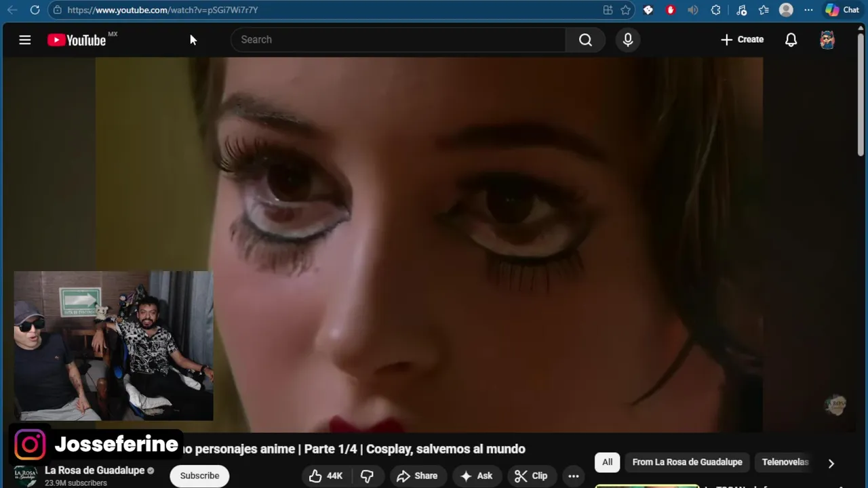868x488 pixels.
Task: Open the media control music note icon
Action: coord(741,10)
